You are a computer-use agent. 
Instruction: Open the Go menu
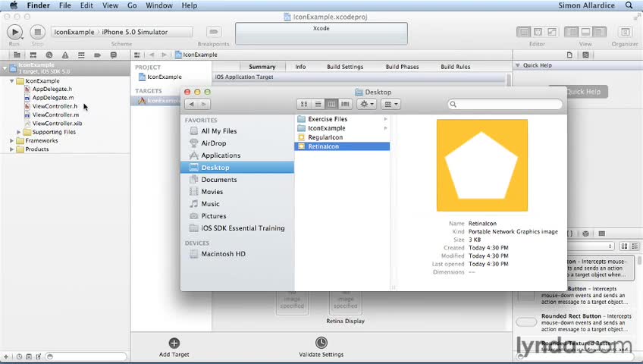(132, 5)
